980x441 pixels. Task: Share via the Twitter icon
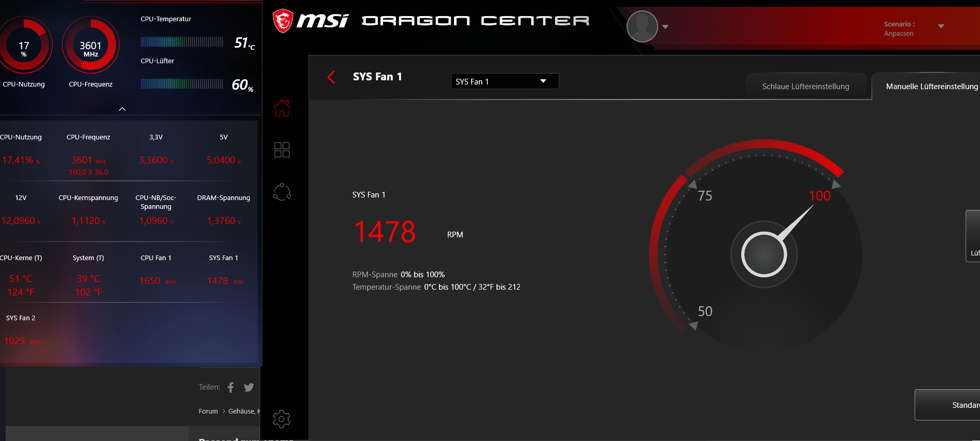[249, 387]
